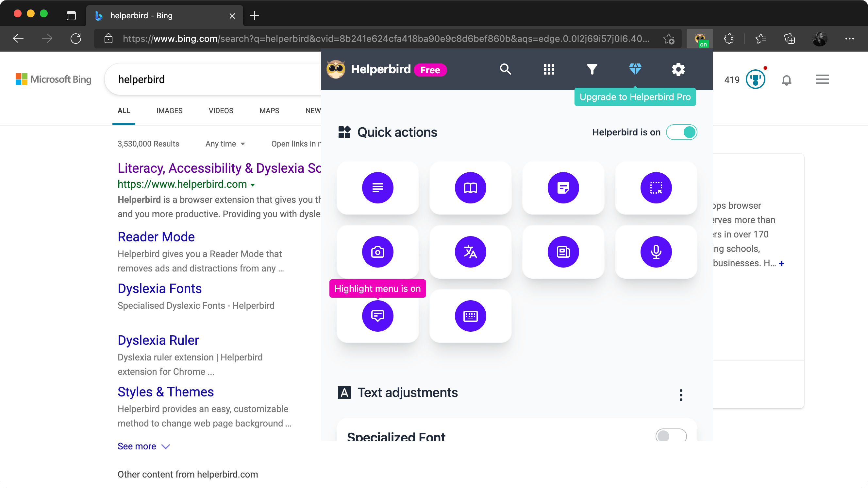The height and width of the screenshot is (488, 868).
Task: Click the text lines quick action
Action: coord(377,188)
